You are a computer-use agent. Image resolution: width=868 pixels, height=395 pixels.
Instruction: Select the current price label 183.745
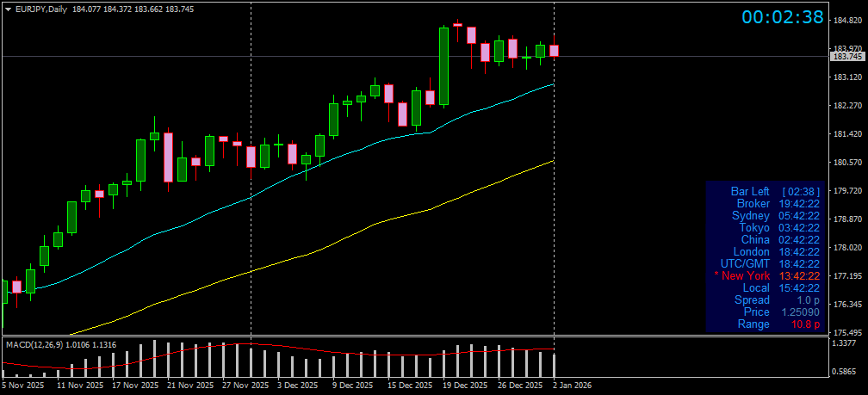coord(848,57)
